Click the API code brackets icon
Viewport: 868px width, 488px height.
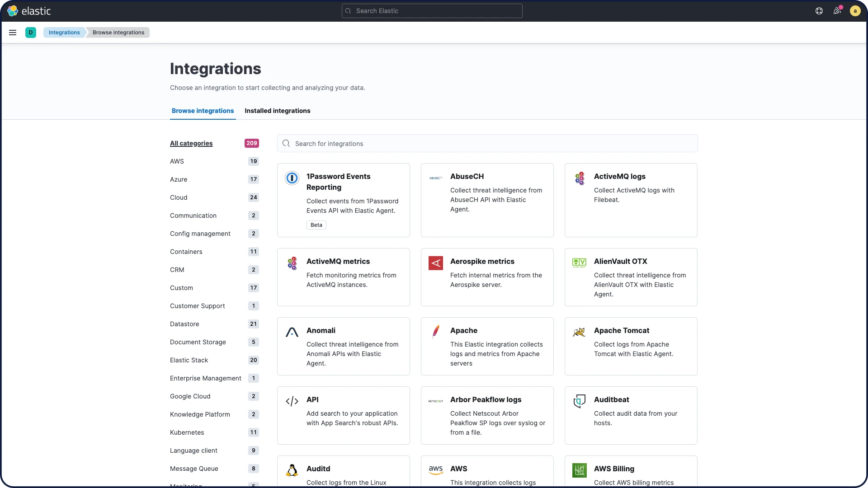[292, 401]
